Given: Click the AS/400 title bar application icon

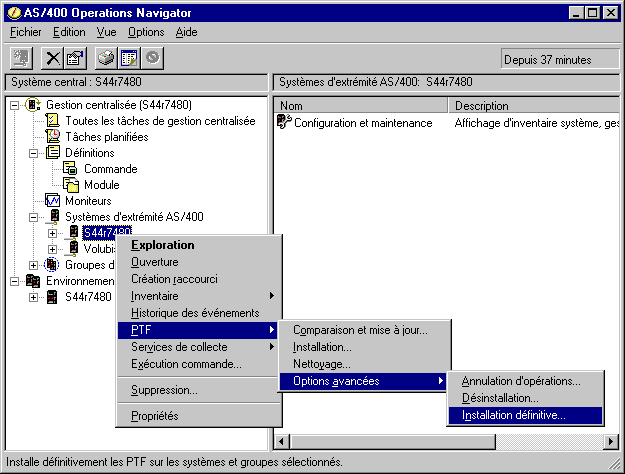Looking at the screenshot, I should pos(14,13).
